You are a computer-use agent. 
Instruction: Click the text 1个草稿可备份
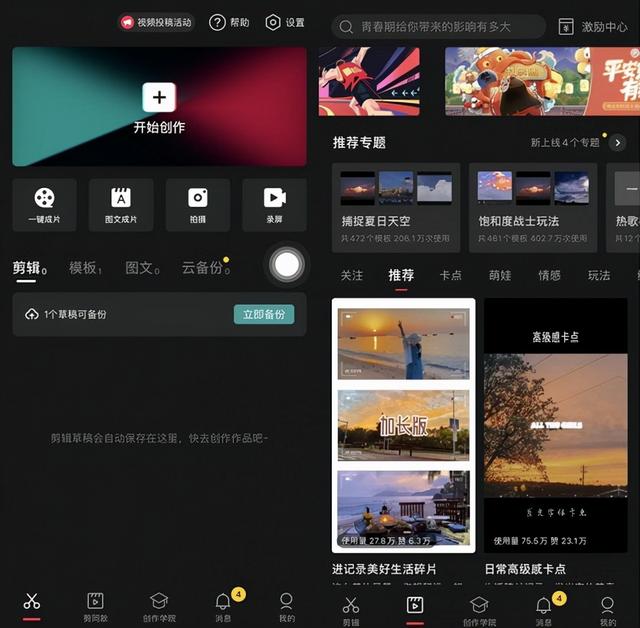click(75, 314)
